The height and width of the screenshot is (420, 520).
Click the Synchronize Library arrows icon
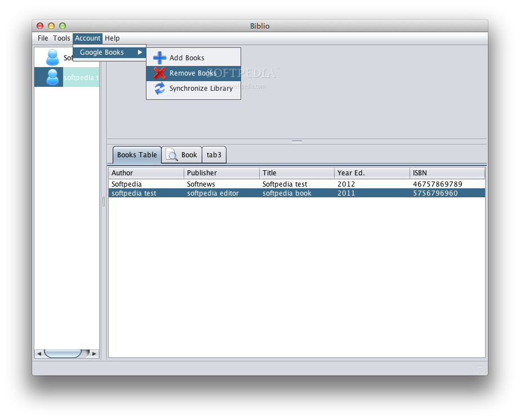(159, 89)
